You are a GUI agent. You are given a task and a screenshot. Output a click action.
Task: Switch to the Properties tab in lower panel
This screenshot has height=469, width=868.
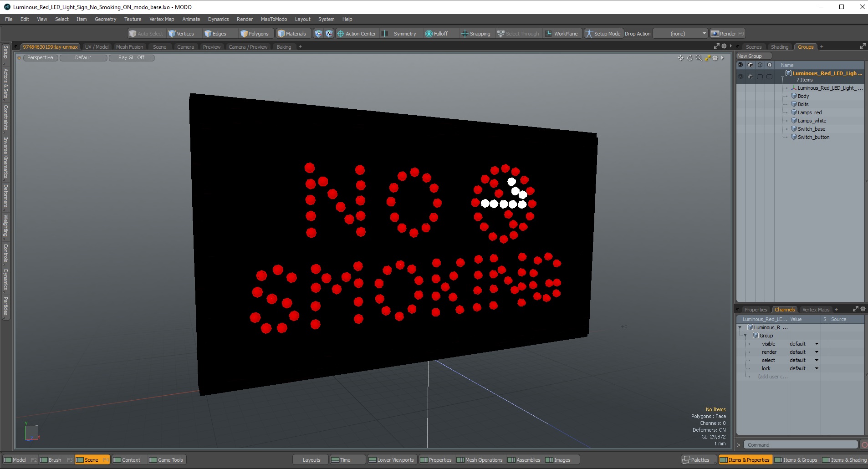coord(756,310)
